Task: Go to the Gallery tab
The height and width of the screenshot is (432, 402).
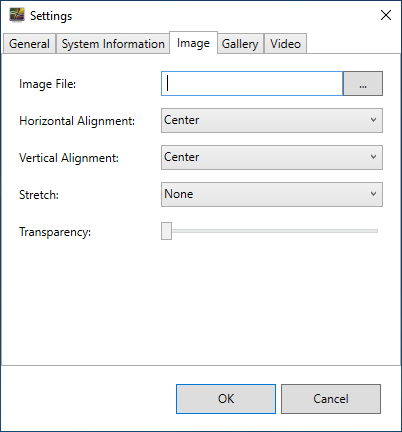Action: 240,44
